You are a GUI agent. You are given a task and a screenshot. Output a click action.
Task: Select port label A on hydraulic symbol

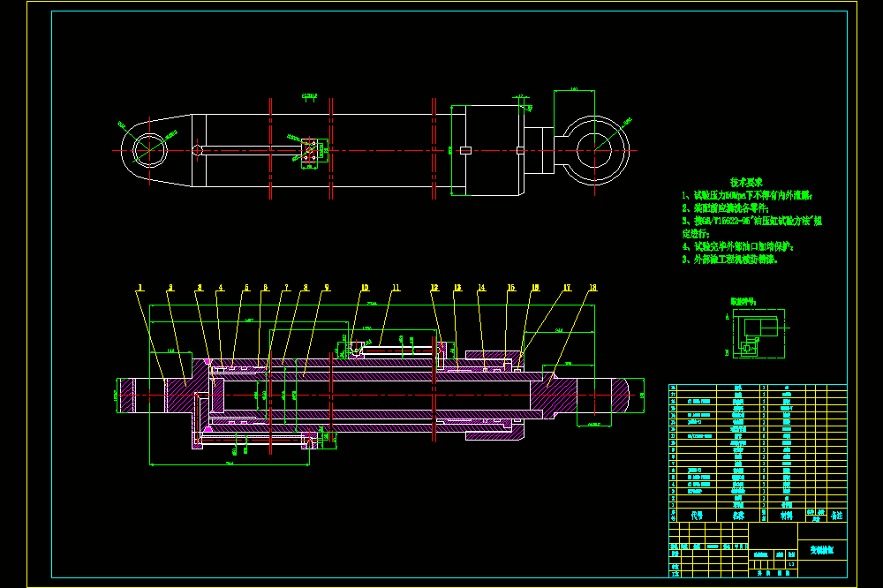(727, 317)
